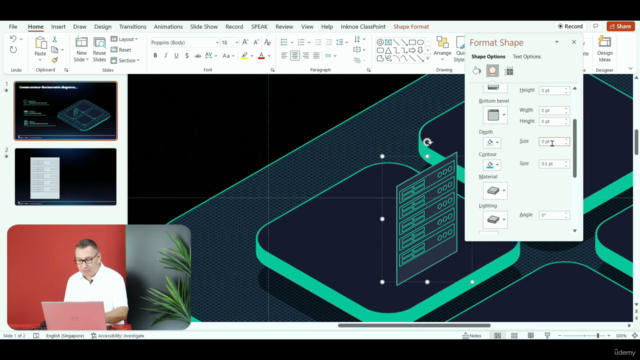
Task: Open the Animations tab
Action: pos(168,27)
